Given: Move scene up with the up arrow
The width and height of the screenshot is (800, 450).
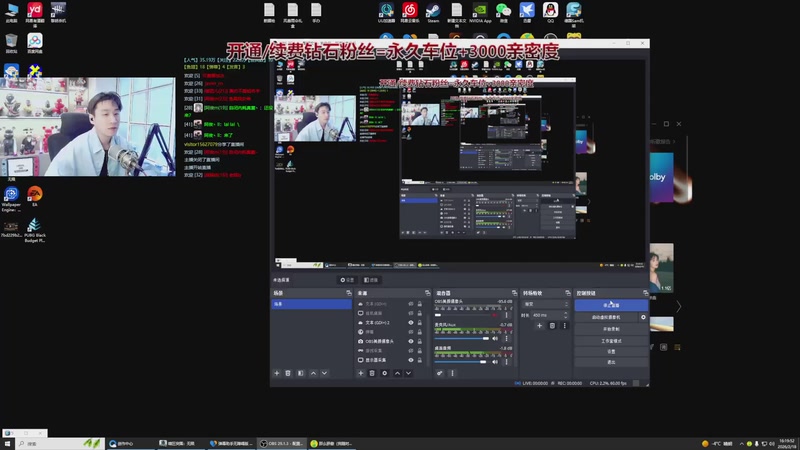Looking at the screenshot, I should click(313, 373).
